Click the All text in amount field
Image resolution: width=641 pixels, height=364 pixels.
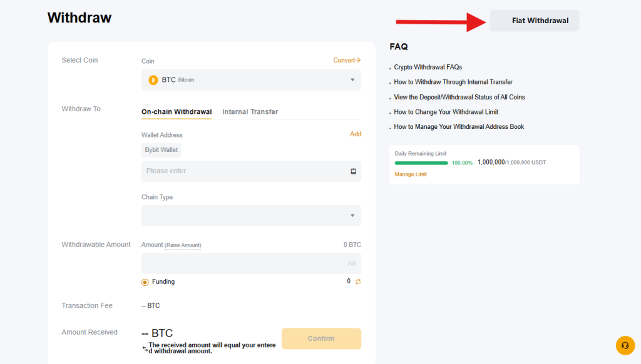coord(351,263)
